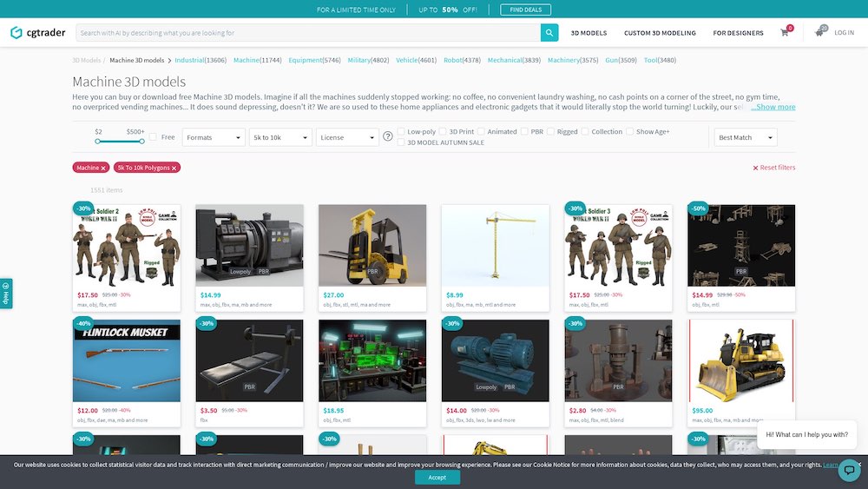Remove the 5k To 10k Polygons tag
The image size is (868, 489).
(174, 168)
